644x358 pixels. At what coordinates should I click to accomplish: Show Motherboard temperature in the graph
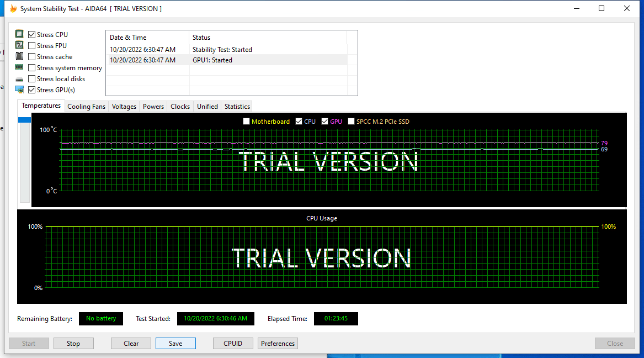(247, 121)
